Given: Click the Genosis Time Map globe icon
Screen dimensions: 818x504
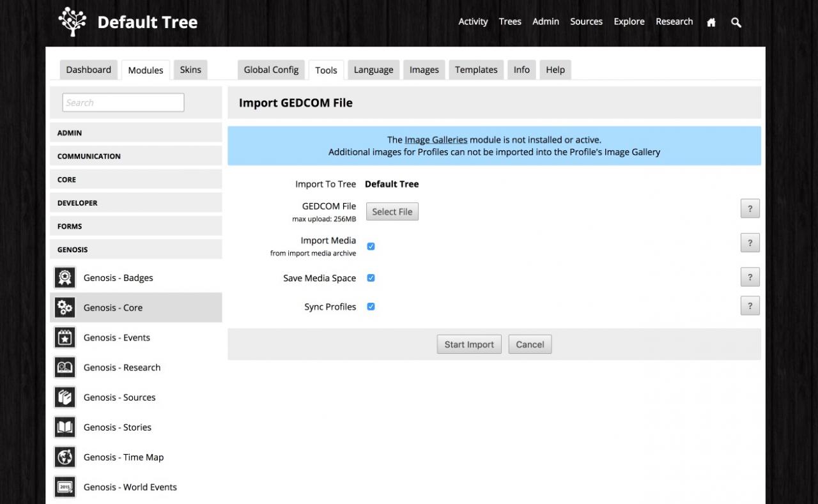Looking at the screenshot, I should point(65,457).
